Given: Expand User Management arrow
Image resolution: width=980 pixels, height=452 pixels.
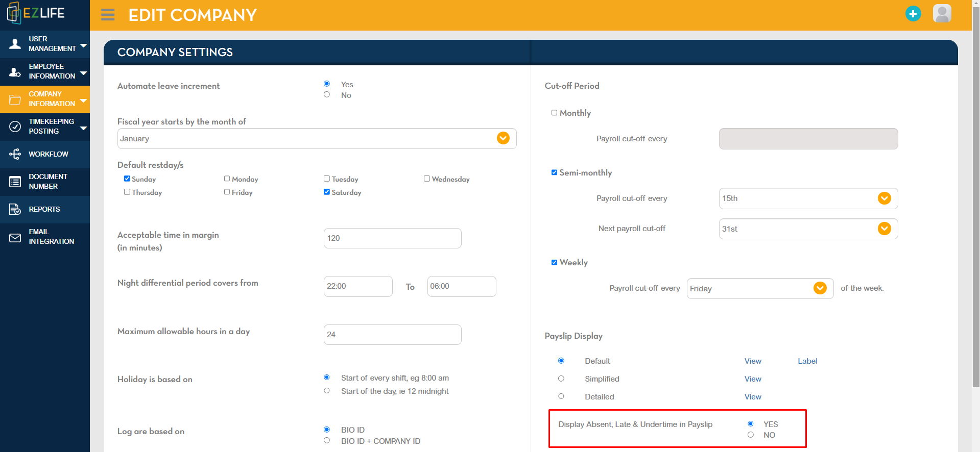Looking at the screenshot, I should (x=83, y=46).
